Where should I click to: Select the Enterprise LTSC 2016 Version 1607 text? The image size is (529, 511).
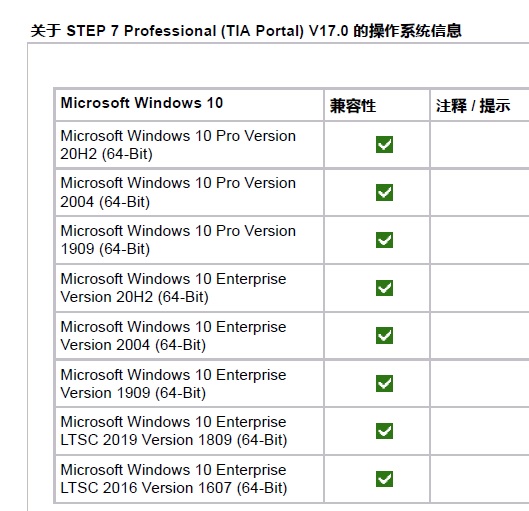(x=174, y=479)
